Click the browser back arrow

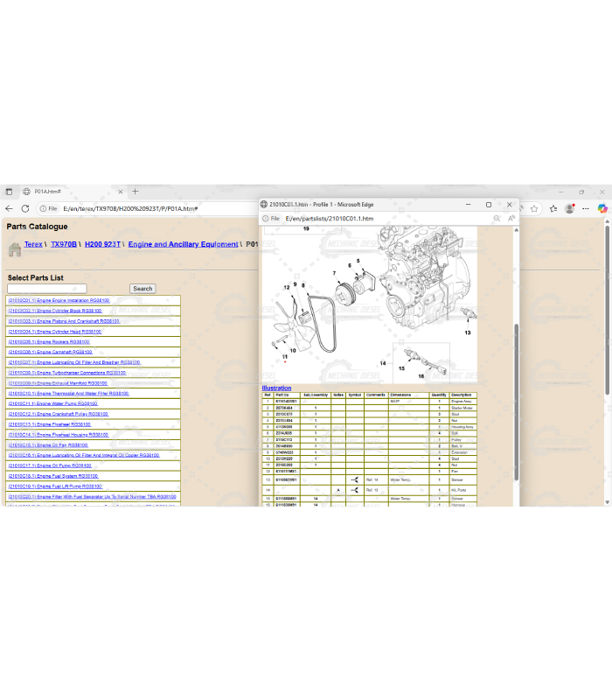[9, 209]
